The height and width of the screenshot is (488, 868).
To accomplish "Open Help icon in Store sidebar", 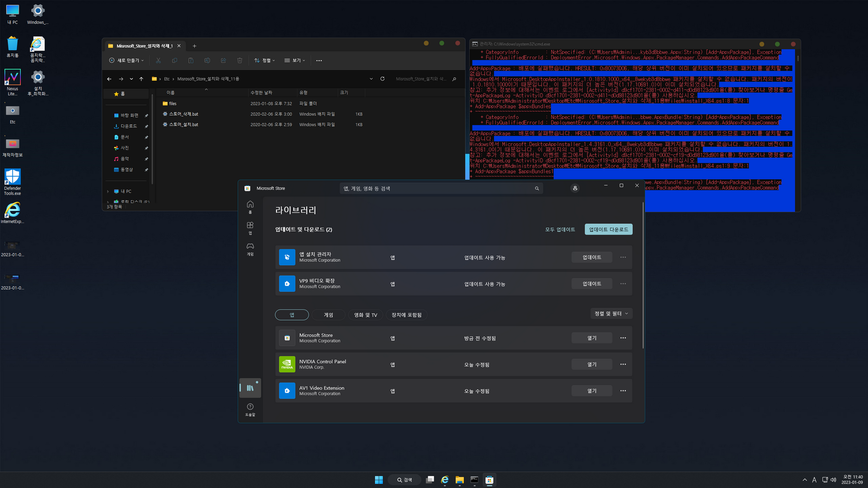I will [x=250, y=409].
